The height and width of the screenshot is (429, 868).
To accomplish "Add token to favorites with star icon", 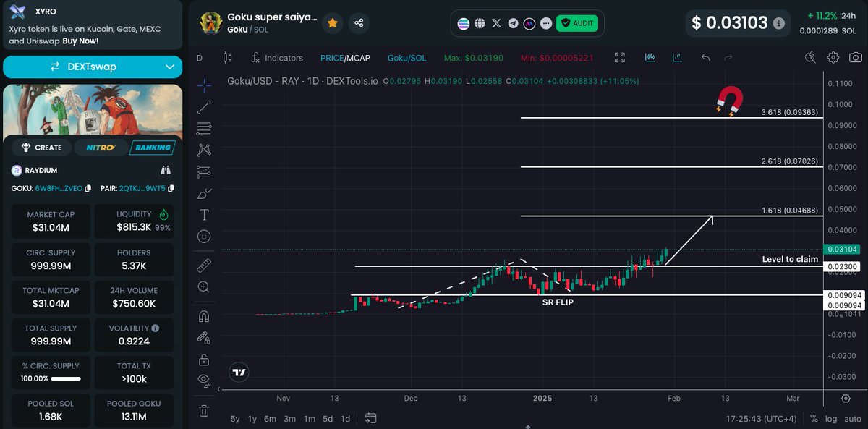I will (x=332, y=23).
